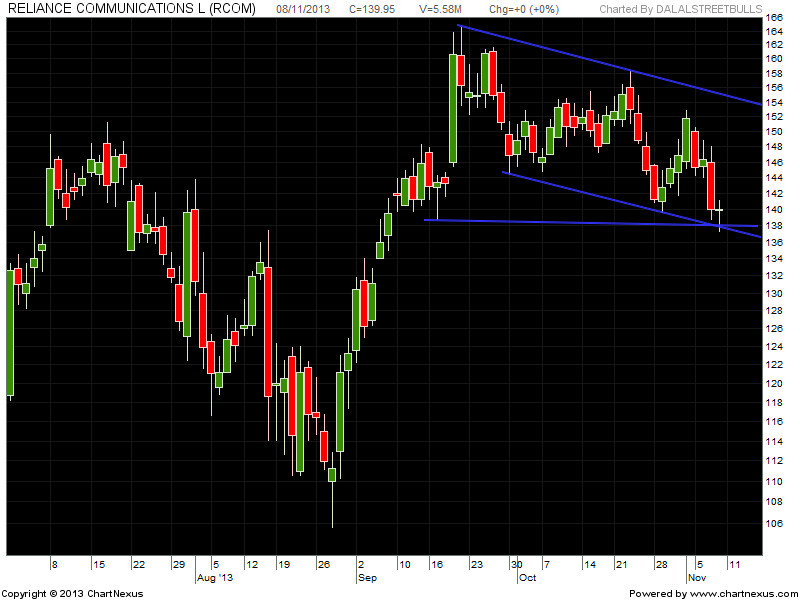Click the date tick labeled 8
The height and width of the screenshot is (600, 800).
tap(55, 565)
